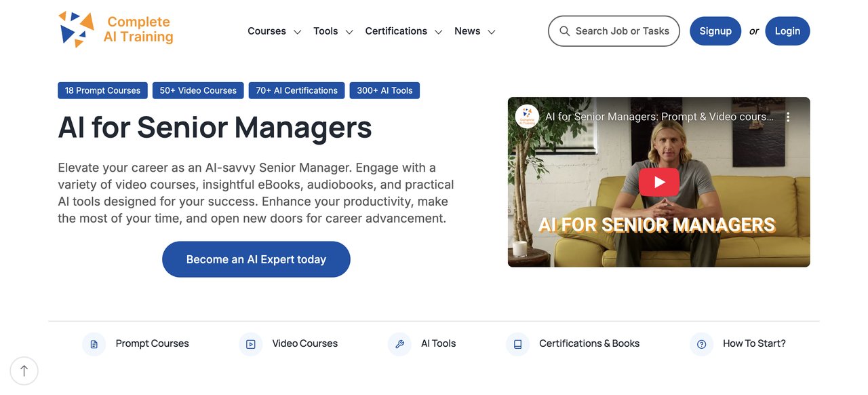868x395 pixels.
Task: Click the video title text overlay
Action: pyautogui.click(x=659, y=117)
